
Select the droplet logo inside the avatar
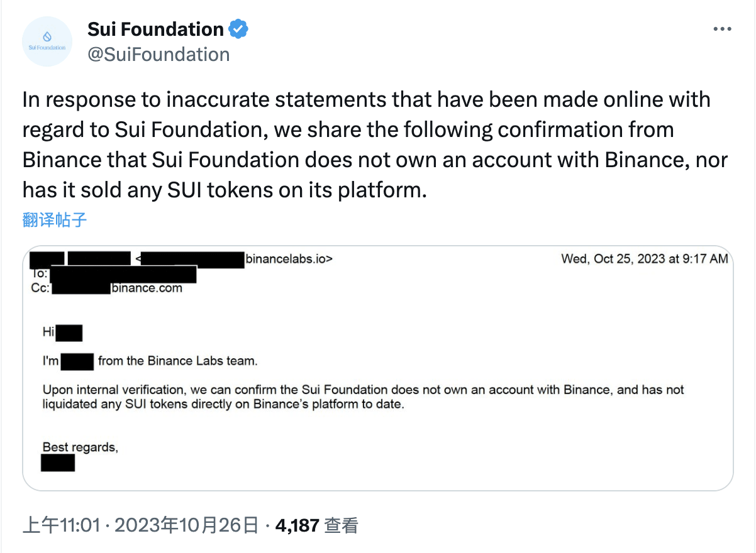[47, 36]
